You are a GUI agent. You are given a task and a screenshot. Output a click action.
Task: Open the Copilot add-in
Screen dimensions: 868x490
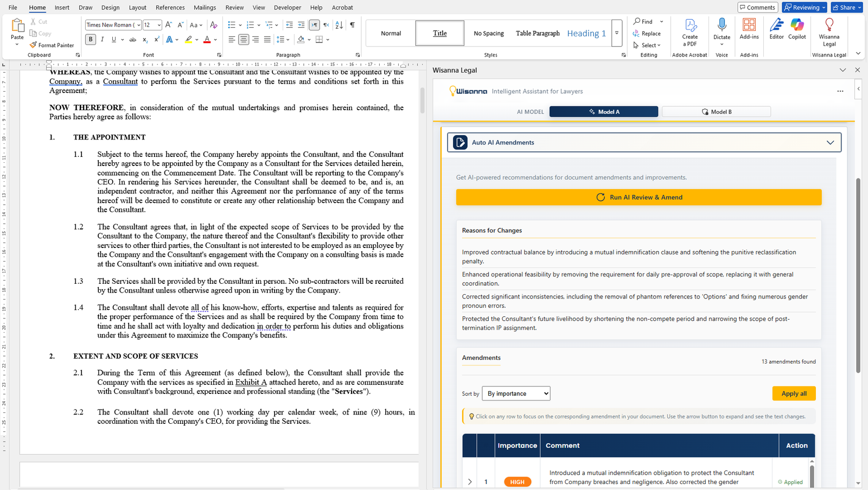(797, 26)
